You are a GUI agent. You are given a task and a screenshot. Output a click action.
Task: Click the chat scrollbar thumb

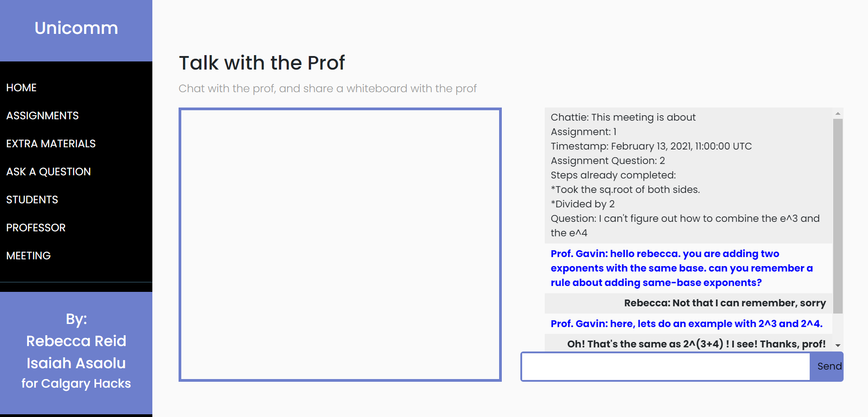pos(838,216)
